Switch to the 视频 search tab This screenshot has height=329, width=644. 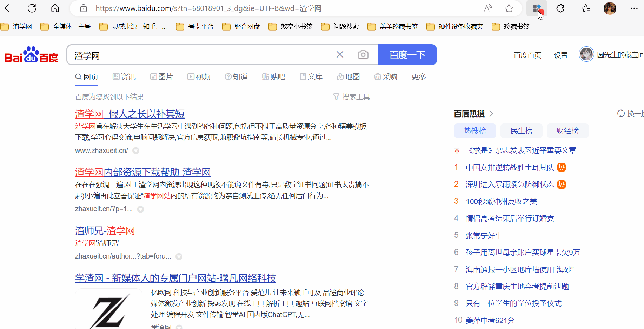pos(199,77)
